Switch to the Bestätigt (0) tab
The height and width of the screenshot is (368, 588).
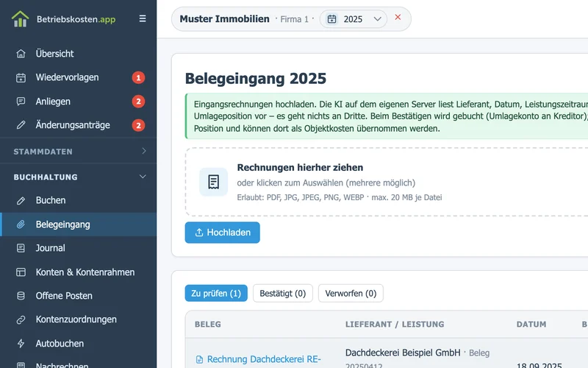[x=283, y=293]
